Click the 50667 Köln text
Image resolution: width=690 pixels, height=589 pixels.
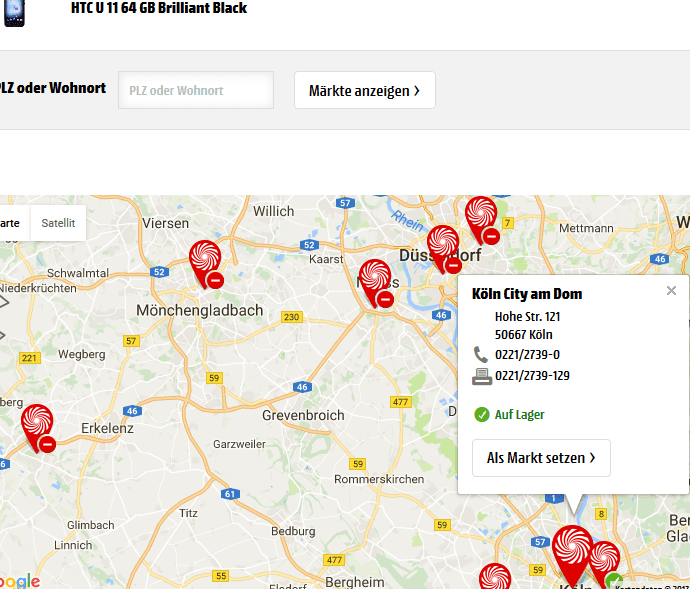[x=523, y=335]
